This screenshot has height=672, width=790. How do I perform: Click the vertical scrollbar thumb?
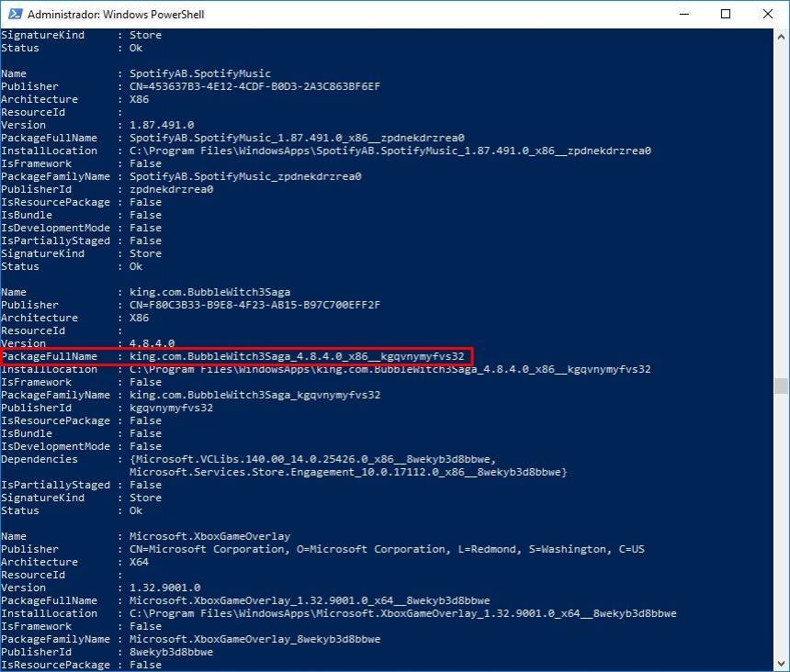point(781,386)
